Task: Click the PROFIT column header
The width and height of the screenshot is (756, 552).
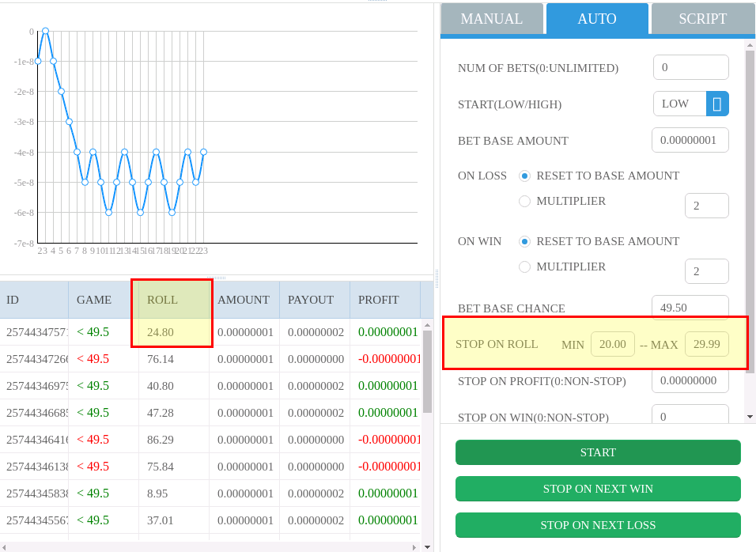Action: tap(385, 300)
